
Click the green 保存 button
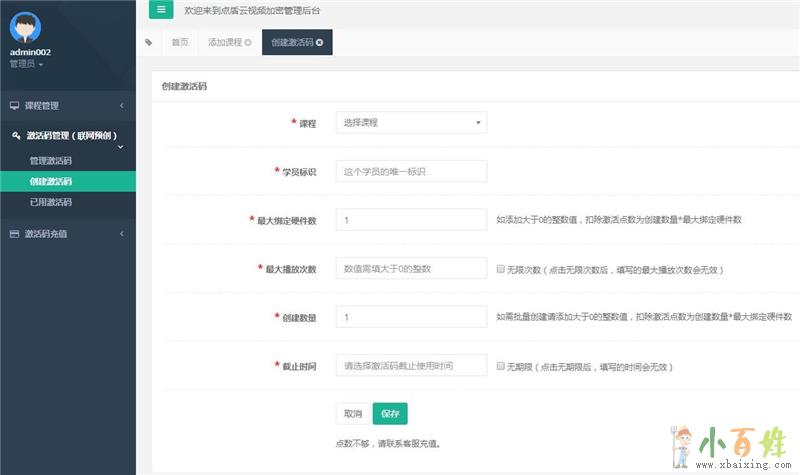click(x=389, y=413)
